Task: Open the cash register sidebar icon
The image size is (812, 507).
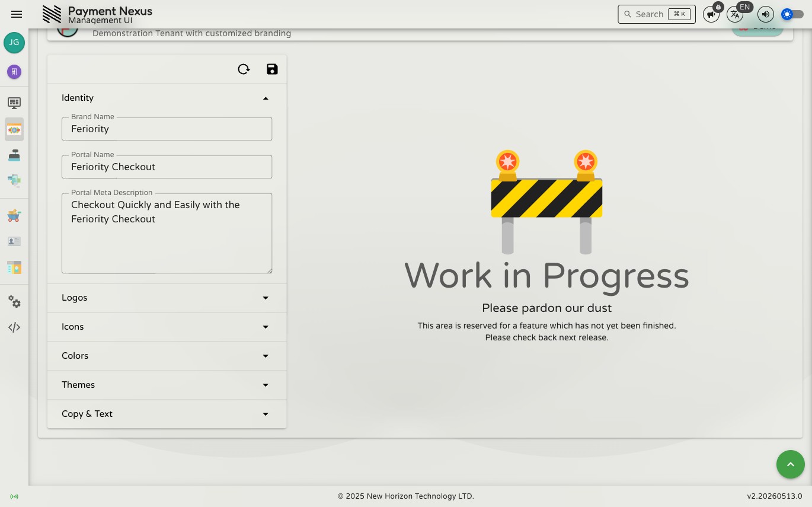Action: [x=14, y=155]
